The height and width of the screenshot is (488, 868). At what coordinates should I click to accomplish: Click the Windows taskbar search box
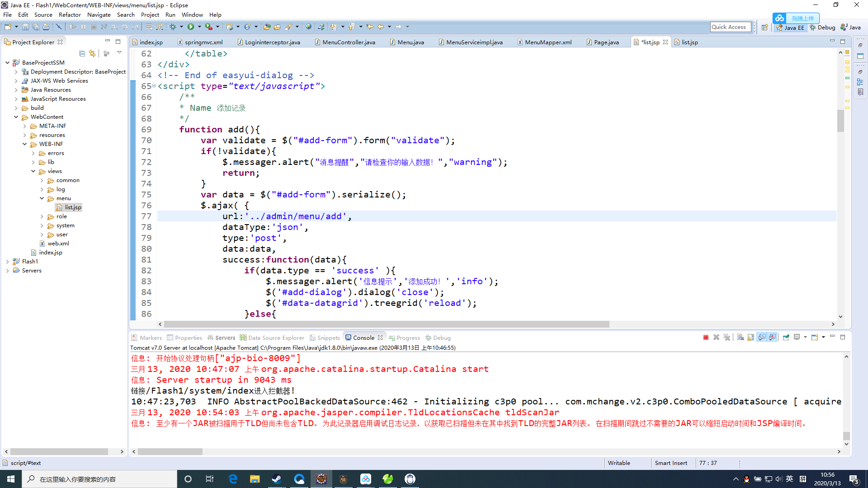[99, 479]
